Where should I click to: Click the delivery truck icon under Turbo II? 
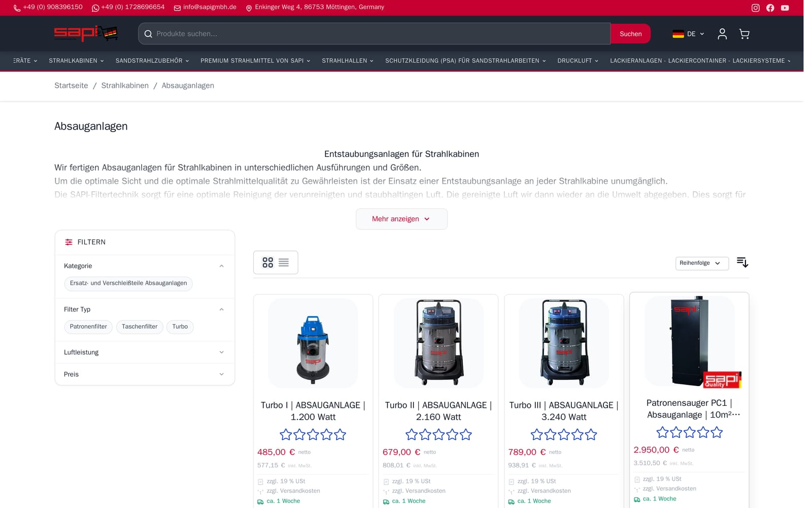(x=386, y=501)
